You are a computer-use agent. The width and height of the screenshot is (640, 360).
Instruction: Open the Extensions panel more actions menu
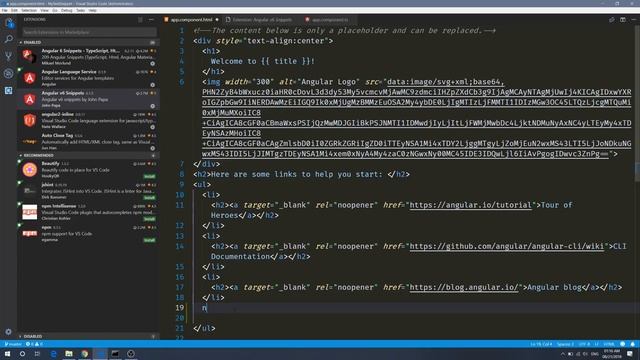point(151,20)
